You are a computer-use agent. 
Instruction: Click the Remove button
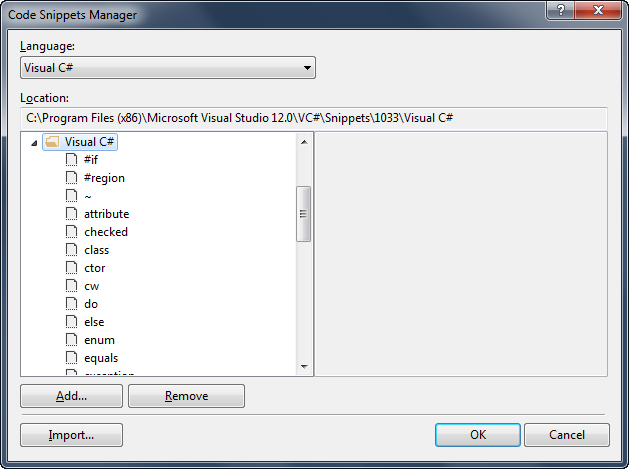tap(187, 396)
